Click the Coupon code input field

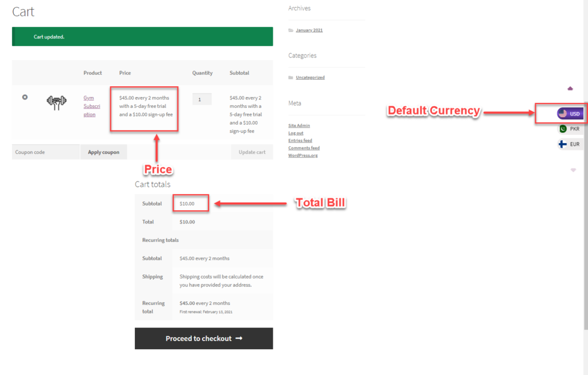pyautogui.click(x=46, y=152)
